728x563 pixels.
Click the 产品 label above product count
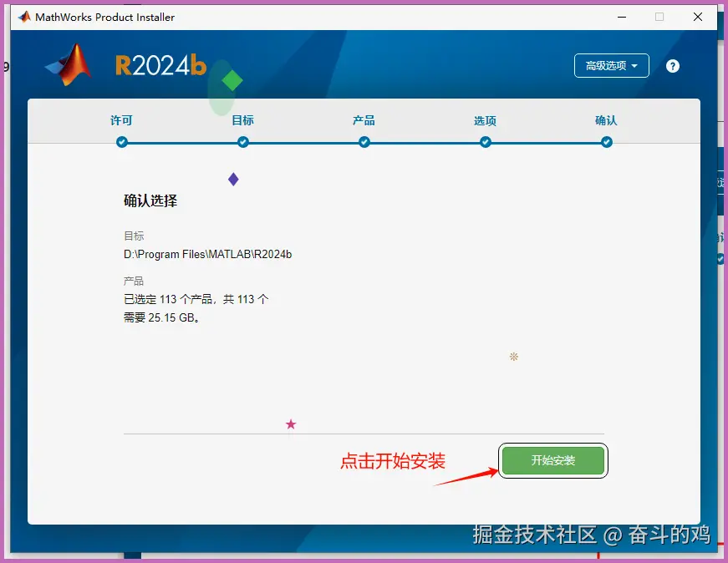[x=134, y=281]
